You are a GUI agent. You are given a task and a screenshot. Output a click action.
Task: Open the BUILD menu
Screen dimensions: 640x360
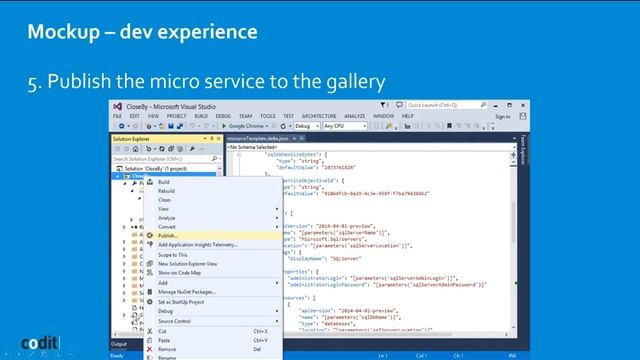coord(201,116)
